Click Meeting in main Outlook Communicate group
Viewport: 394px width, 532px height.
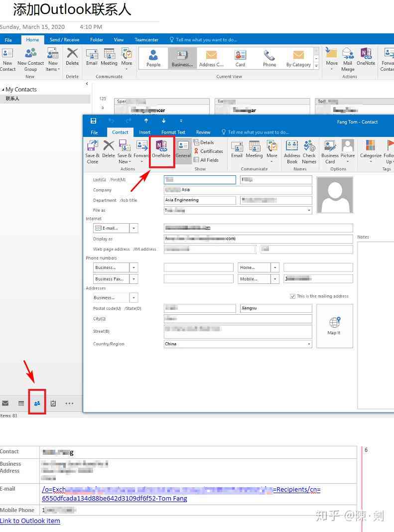tap(109, 57)
